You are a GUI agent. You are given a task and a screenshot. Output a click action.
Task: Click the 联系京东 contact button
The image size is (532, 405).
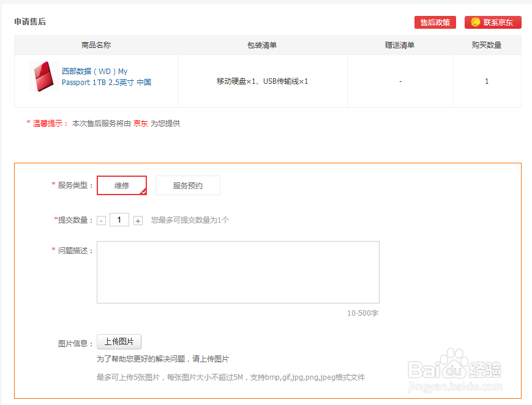493,23
